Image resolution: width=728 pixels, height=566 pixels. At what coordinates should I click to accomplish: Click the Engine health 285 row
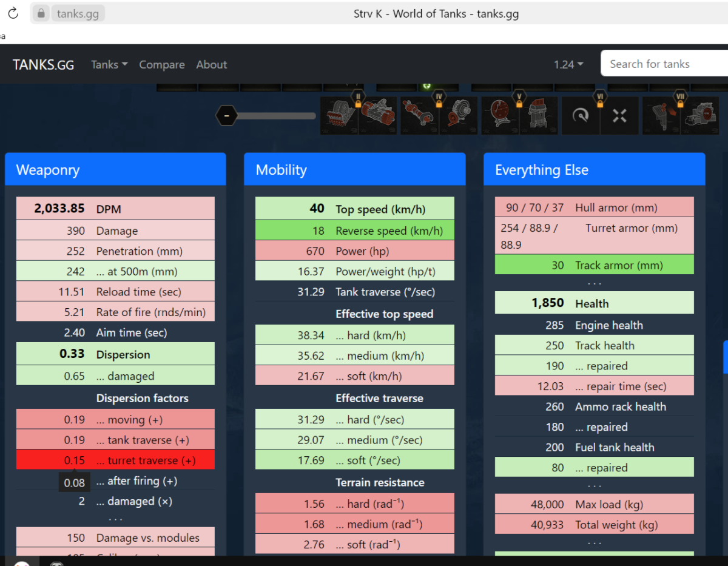click(595, 325)
